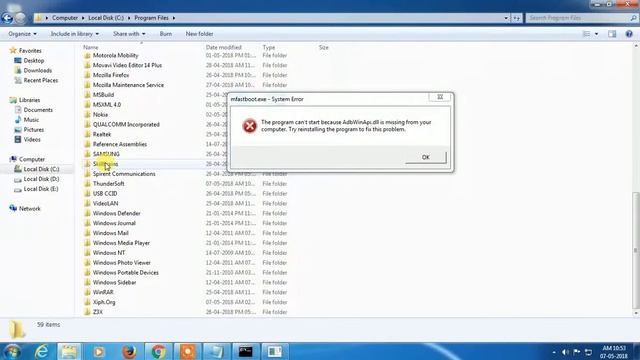Select the Movavi Video Editor 14 Plus folder
Image resolution: width=640 pixels, height=360 pixels.
[x=127, y=65]
